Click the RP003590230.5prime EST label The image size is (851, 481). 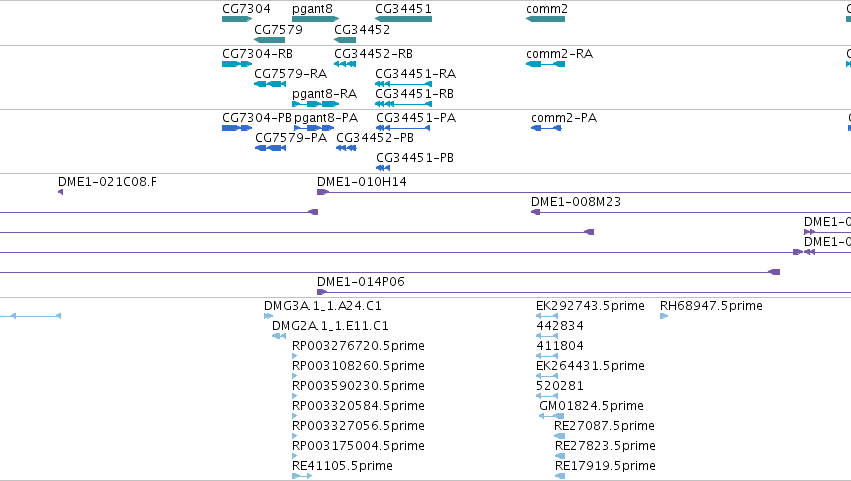(x=358, y=386)
